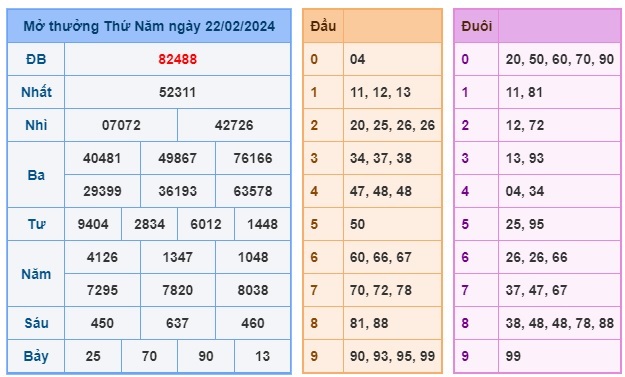The image size is (625, 377).
Task: Click the header 'Mở thưởng Thứ Năm ngày 22/02/2024'
Action: [x=149, y=26]
